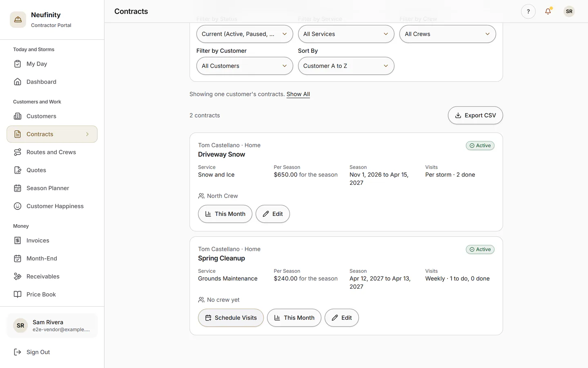
Task: Click This Month on Driveway Snow contract
Action: 225,214
